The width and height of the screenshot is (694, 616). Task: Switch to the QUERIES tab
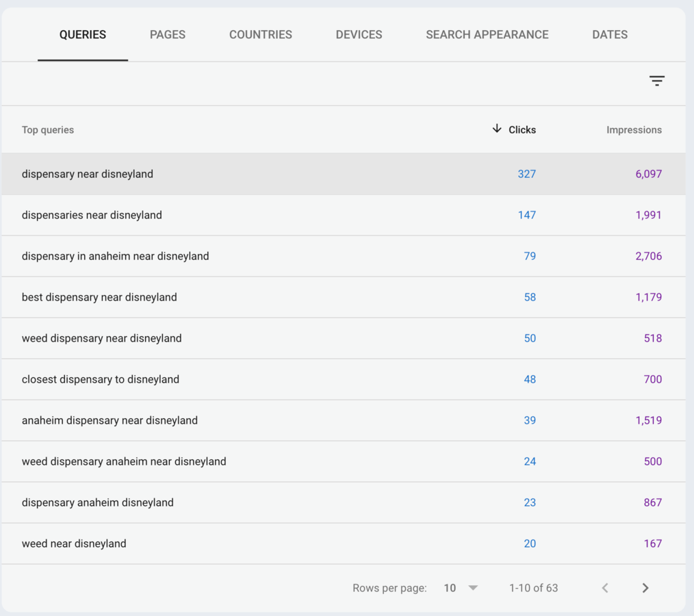(83, 34)
